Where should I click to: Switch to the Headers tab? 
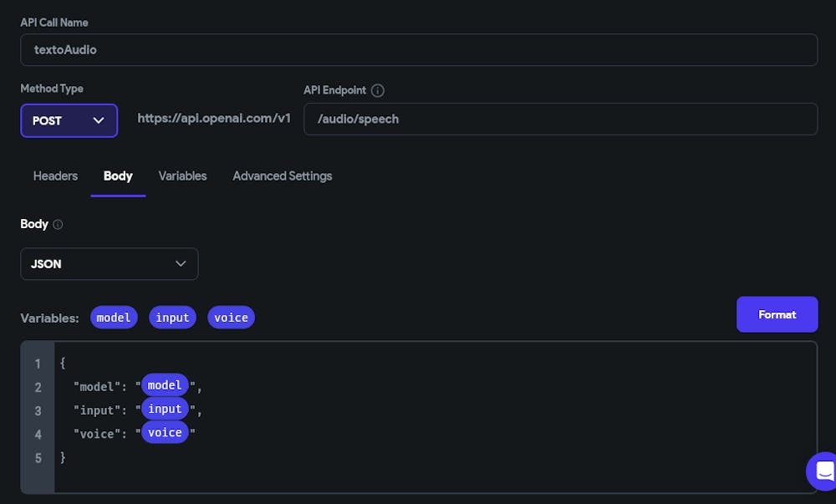coord(55,176)
